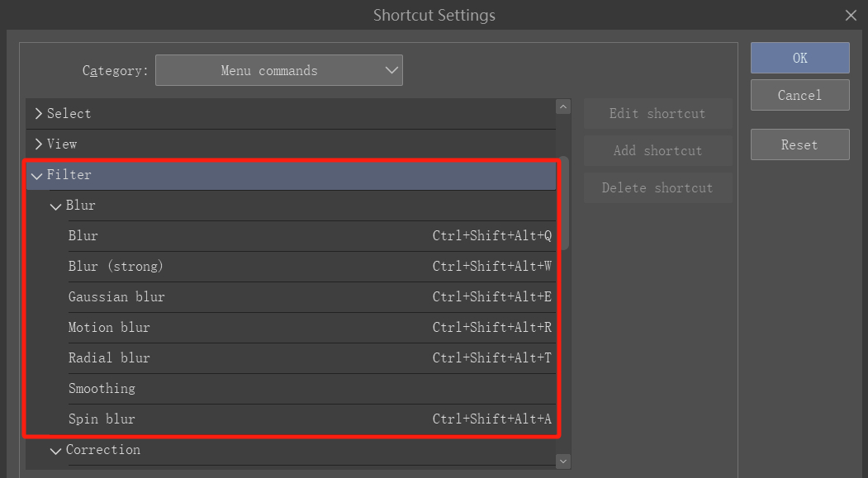Image resolution: width=868 pixels, height=478 pixels.
Task: Reset shortcuts with the Reset button
Action: (x=799, y=144)
